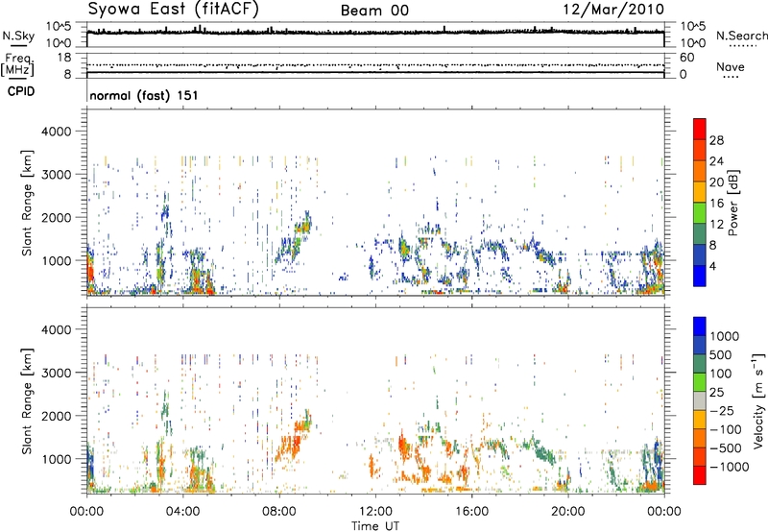Viewport: 768px width, 532px height.
Task: Click the '12' power colorbar label
Action: pyautogui.click(x=716, y=225)
